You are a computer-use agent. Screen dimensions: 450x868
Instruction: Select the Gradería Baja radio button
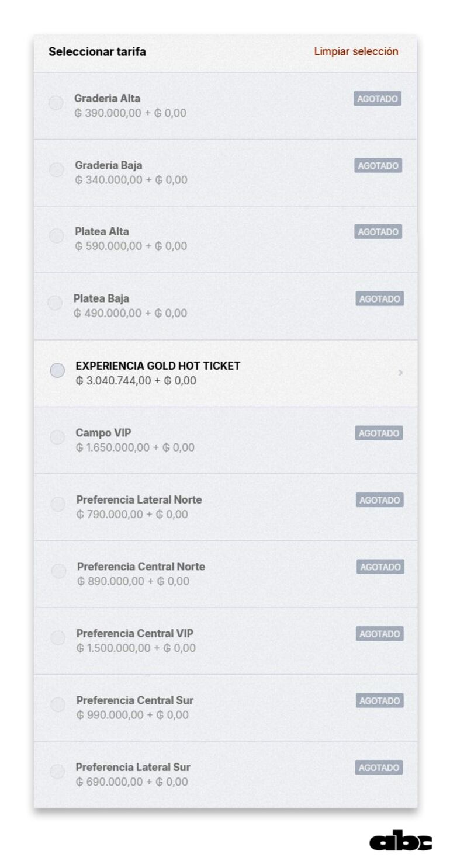[x=57, y=170]
